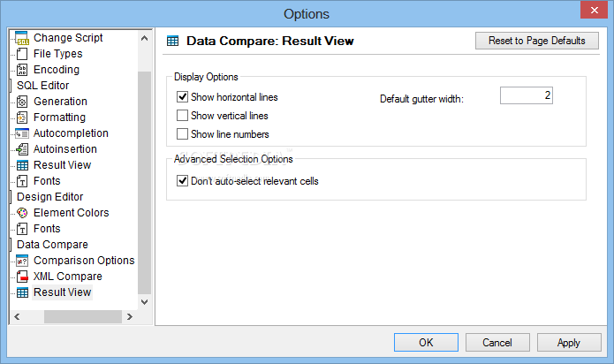
Task: Enable Show line numbers checkbox
Action: (x=182, y=134)
